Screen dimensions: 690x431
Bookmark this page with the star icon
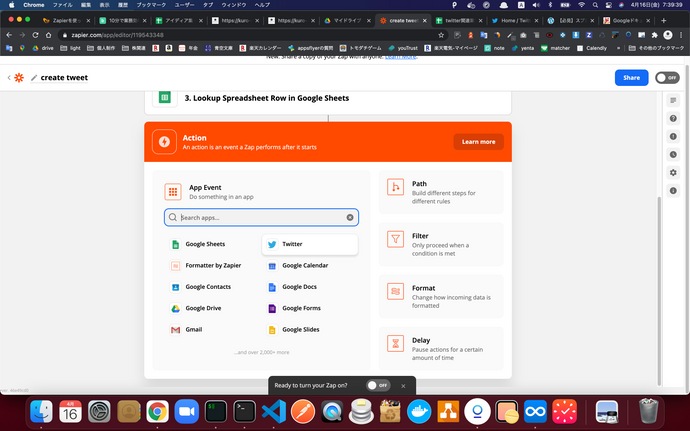(441, 35)
